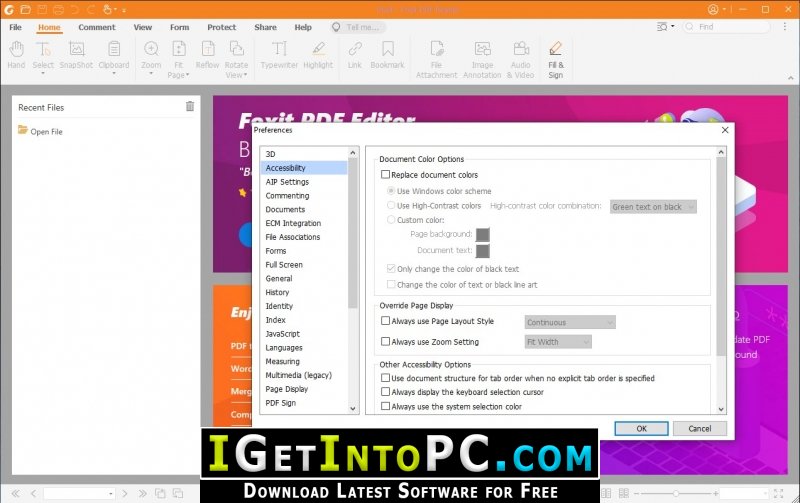Switch to the Protect tab
The width and height of the screenshot is (800, 503).
pyautogui.click(x=221, y=27)
